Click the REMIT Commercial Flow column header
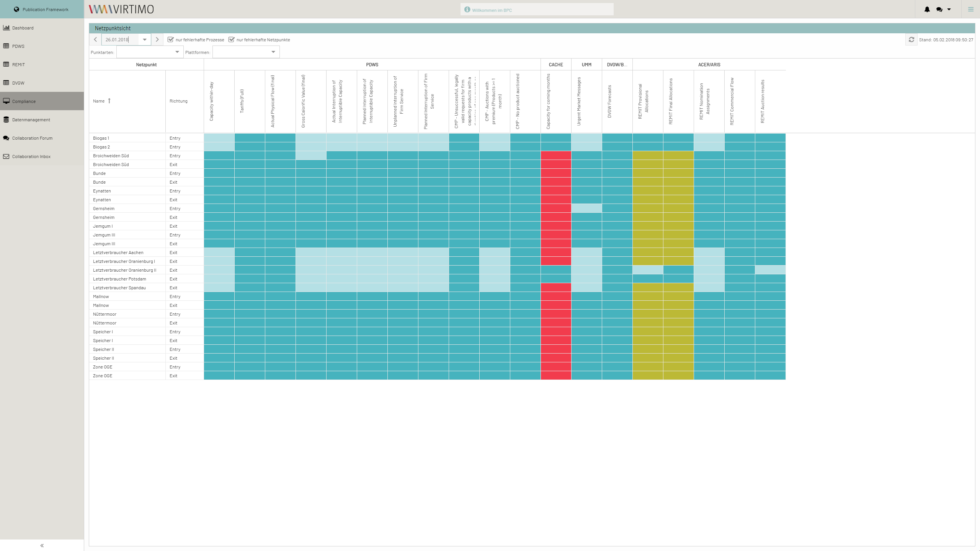980x551 pixels. click(x=740, y=101)
